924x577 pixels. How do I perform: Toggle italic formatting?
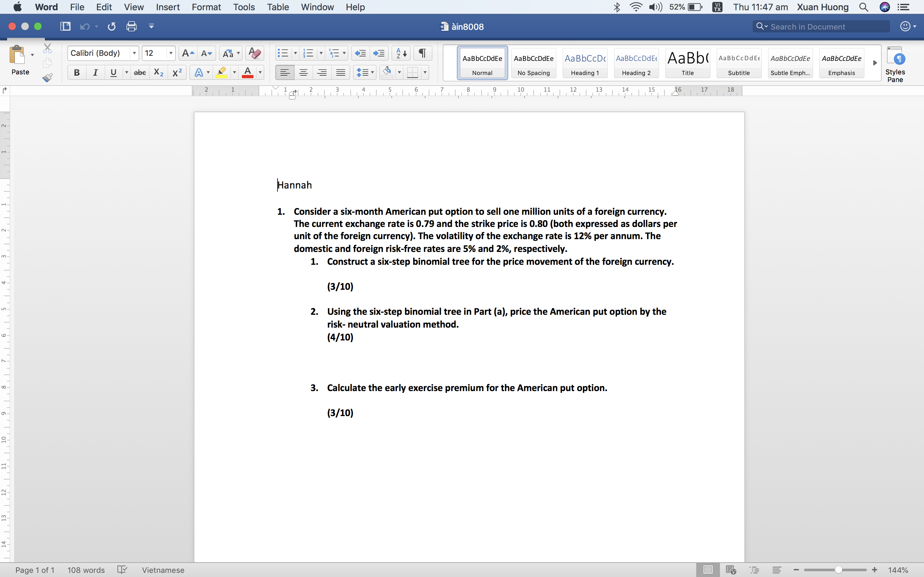(95, 72)
